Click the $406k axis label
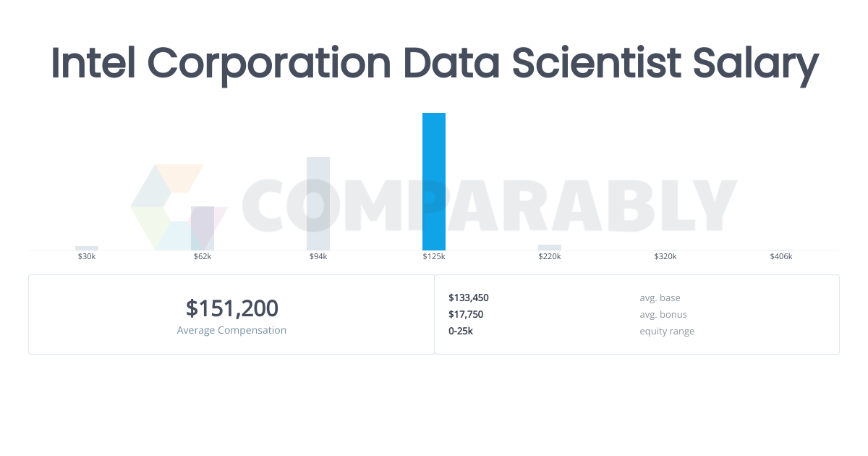 (781, 257)
